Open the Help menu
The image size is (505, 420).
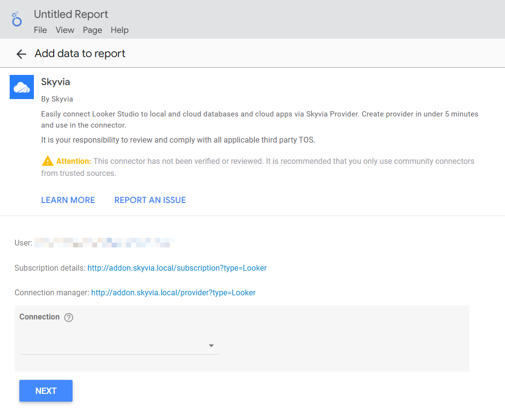(119, 30)
